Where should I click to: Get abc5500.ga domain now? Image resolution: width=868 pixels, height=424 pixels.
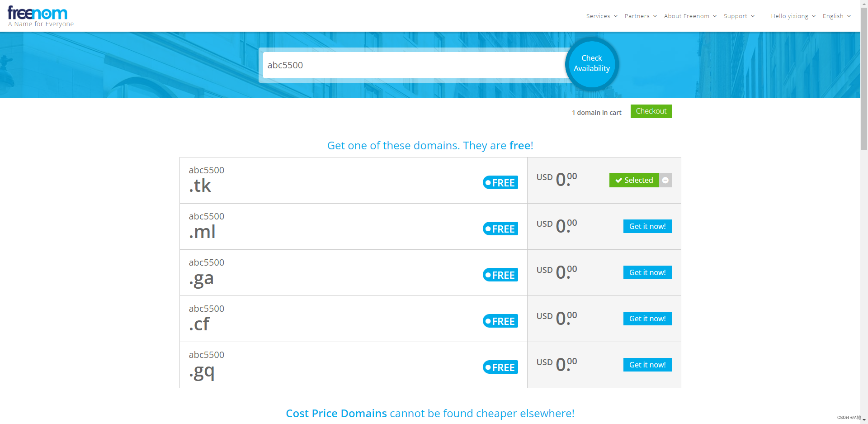point(647,272)
